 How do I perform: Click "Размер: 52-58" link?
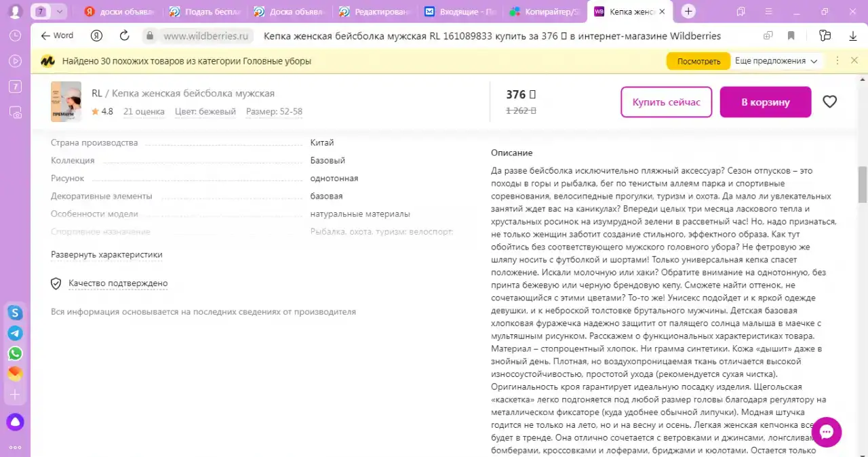pyautogui.click(x=274, y=112)
